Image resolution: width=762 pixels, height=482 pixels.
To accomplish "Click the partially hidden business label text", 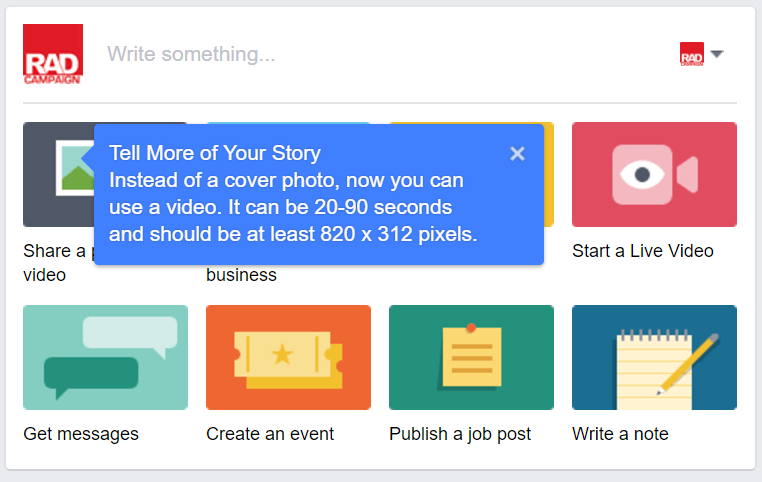I will coord(242,275).
